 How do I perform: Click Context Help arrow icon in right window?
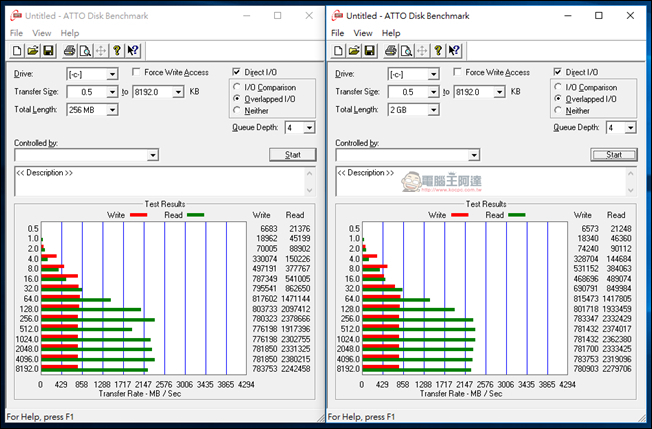[x=454, y=51]
